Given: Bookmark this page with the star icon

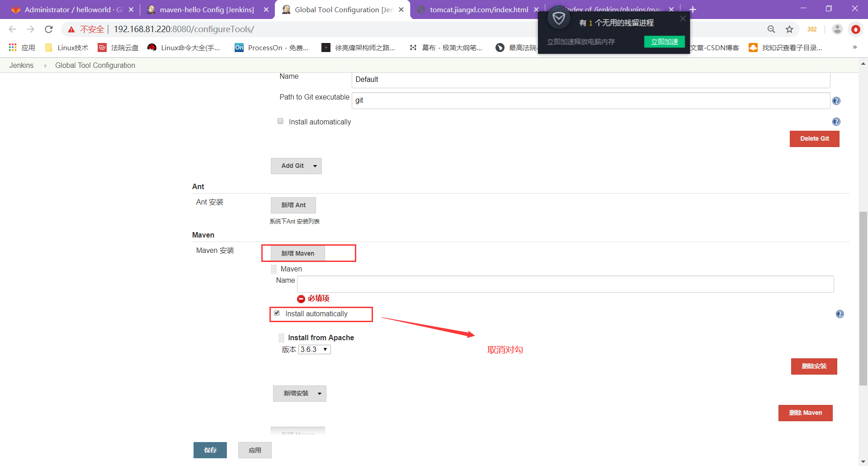Looking at the screenshot, I should pyautogui.click(x=789, y=29).
